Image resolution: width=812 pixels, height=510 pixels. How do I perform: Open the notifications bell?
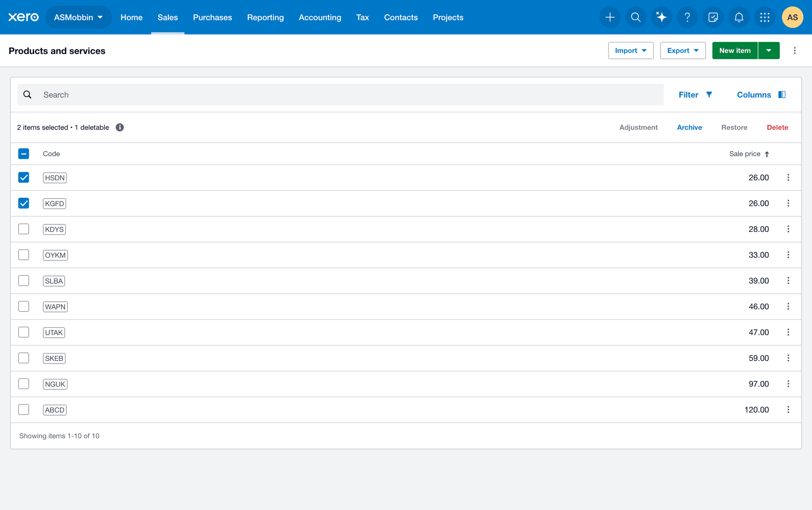pos(739,17)
